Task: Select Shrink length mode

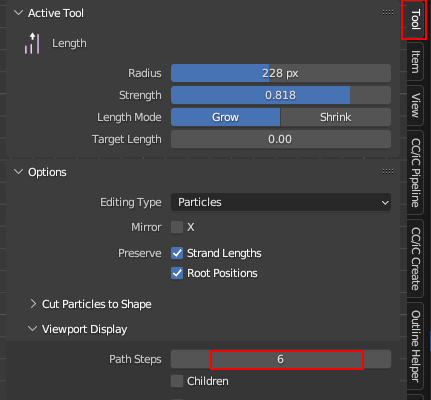Action: [x=336, y=117]
